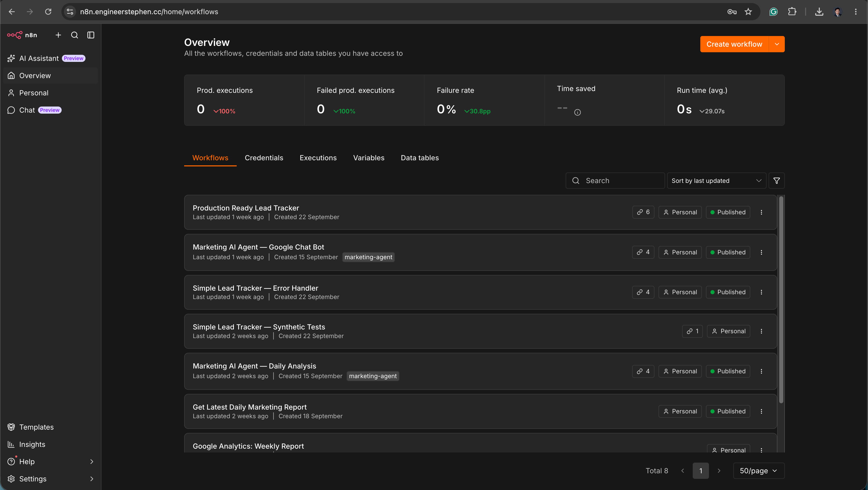Screen dimensions: 868x490
Task: Open the Chrome three-dot menu
Action: [856, 12]
